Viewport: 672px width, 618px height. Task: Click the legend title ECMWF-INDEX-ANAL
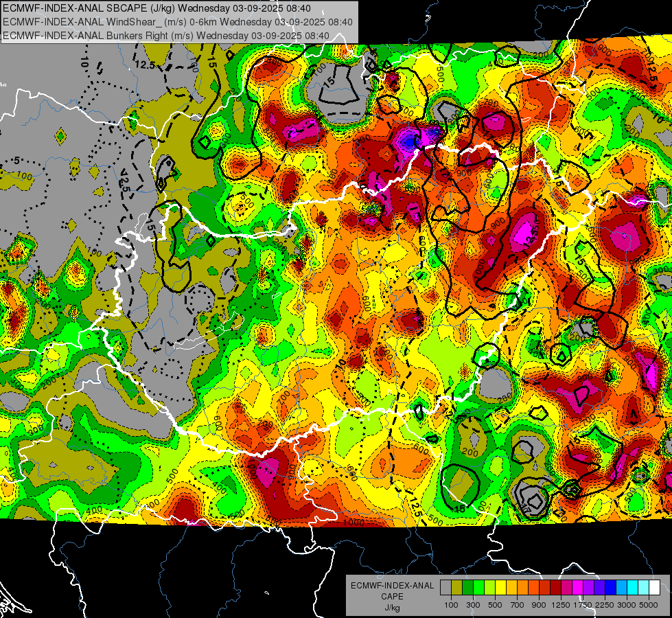pyautogui.click(x=393, y=586)
